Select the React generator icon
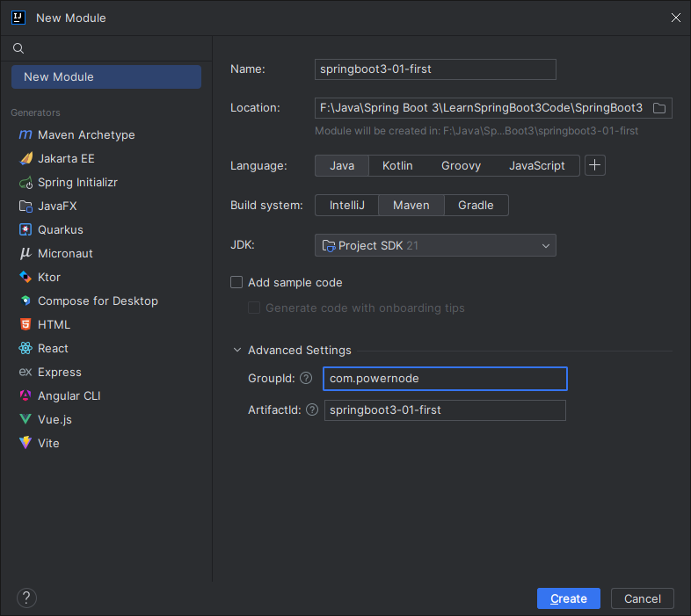 pyautogui.click(x=25, y=349)
